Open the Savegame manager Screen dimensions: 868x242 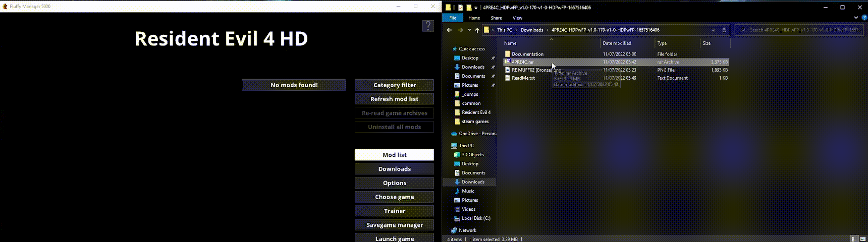tap(394, 225)
